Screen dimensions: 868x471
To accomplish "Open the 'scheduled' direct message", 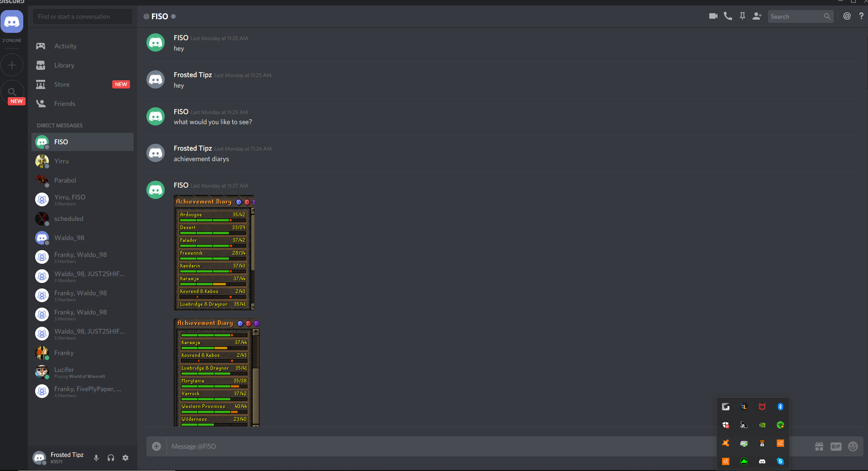I will 83,219.
